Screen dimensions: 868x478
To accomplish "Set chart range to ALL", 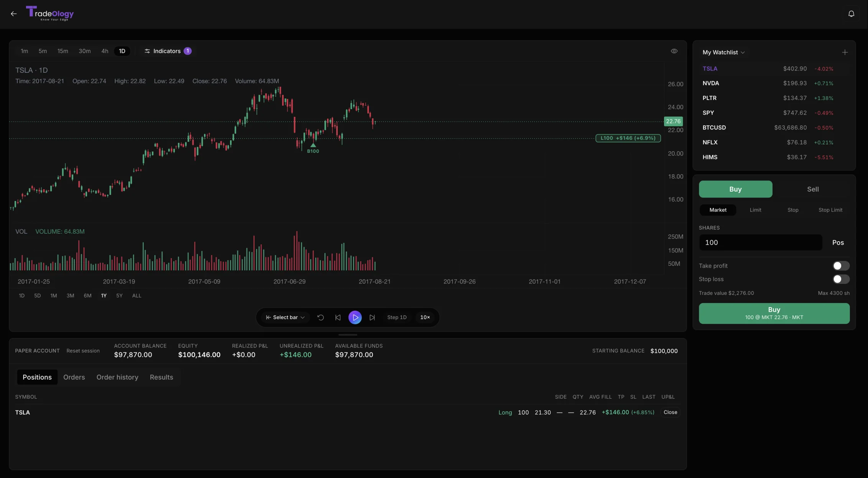I will click(x=136, y=296).
